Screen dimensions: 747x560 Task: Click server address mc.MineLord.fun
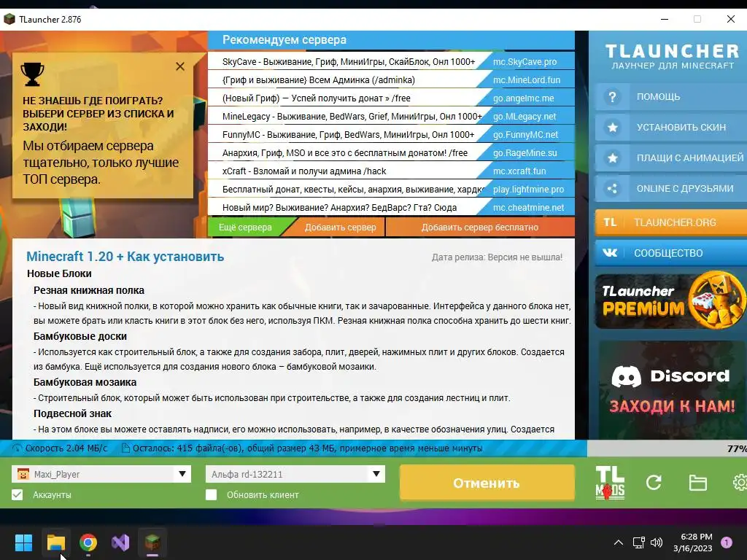(527, 80)
